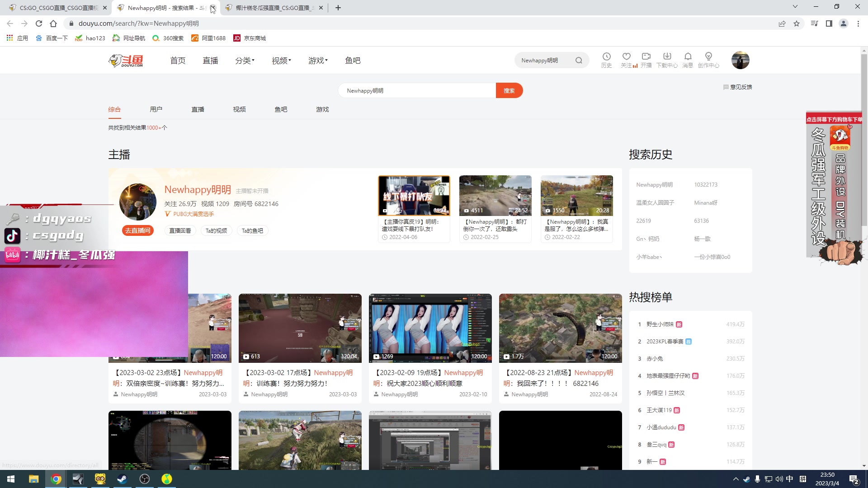Expand the 游戏 dropdown menu
This screenshot has width=868, height=488.
318,61
